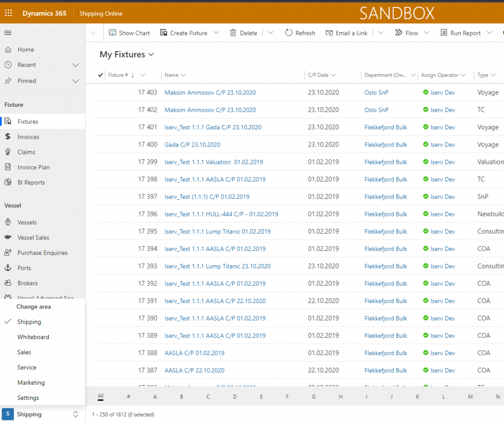Open Iserv_Test 1.1.1 Valuation 01.02.2019 link
Image resolution: width=504 pixels, height=422 pixels.
[x=214, y=162]
